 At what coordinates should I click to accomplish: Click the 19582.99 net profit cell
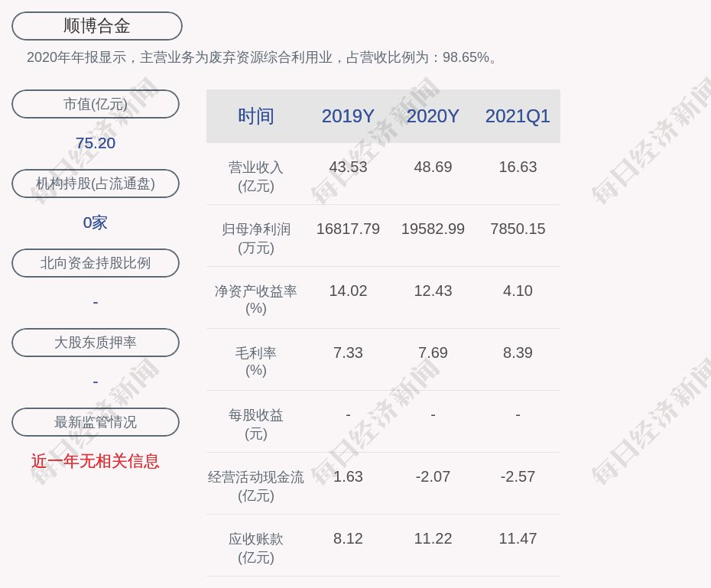(433, 229)
